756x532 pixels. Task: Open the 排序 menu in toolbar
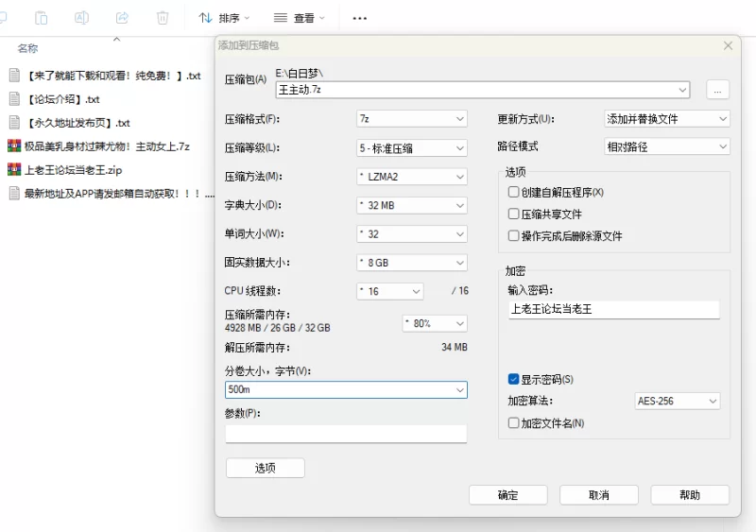pyautogui.click(x=225, y=18)
